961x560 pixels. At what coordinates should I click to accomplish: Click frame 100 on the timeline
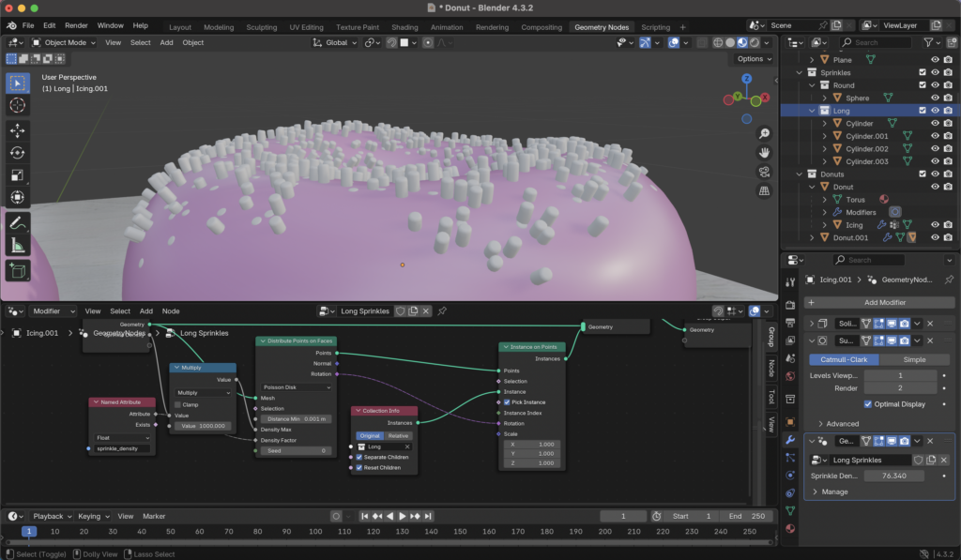tap(315, 531)
